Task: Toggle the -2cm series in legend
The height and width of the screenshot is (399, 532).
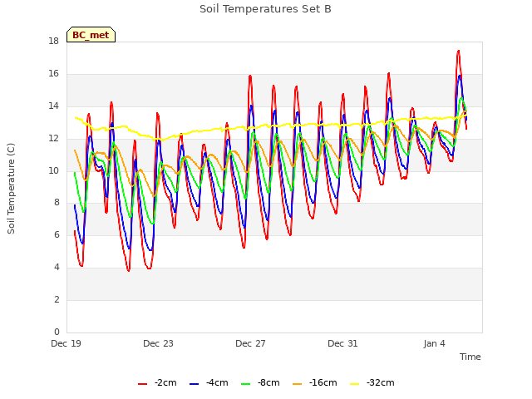Action: tap(157, 383)
